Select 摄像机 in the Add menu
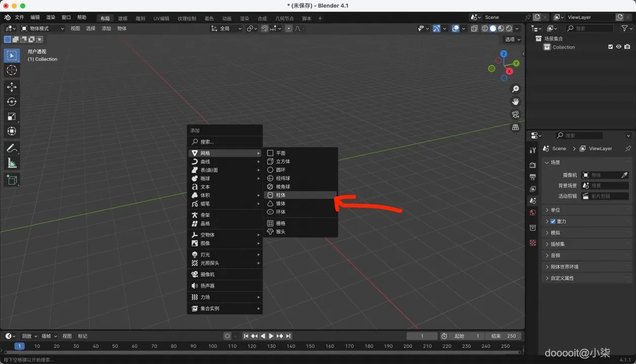 coord(225,275)
